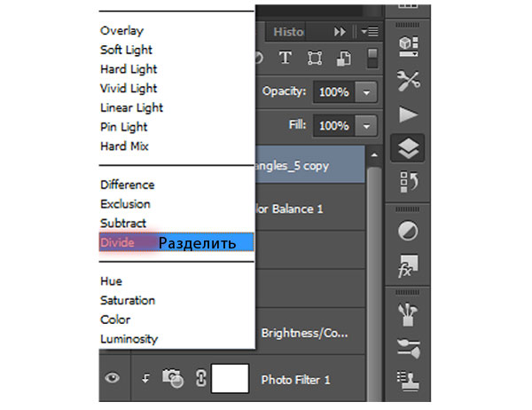Screen dimensions: 532x410
Task: Open the Tool Presets wrench icon
Action: pyautogui.click(x=408, y=80)
